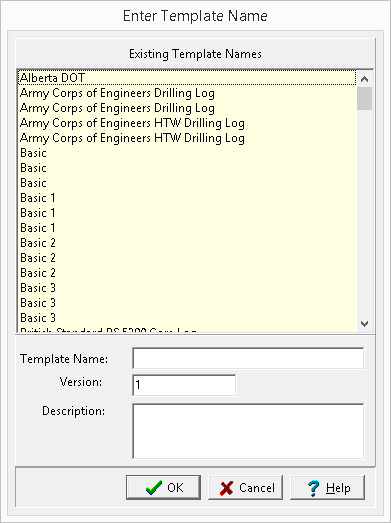Viewport: 391px width, 523px height.
Task: Click the scroll up arrow in template list
Action: pos(364,79)
